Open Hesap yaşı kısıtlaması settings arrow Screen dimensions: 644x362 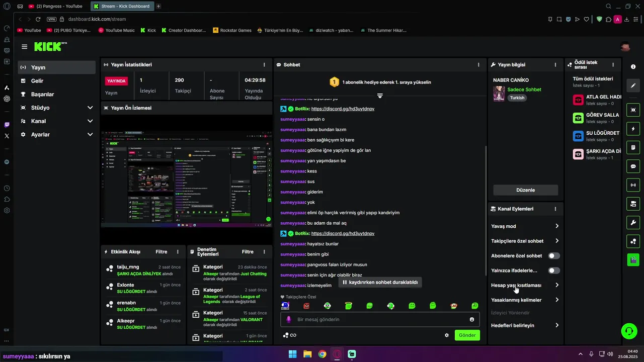tap(557, 285)
